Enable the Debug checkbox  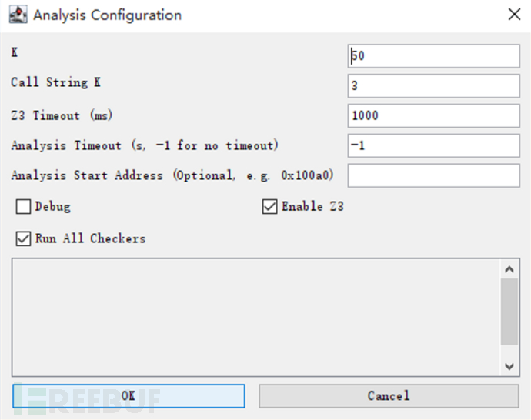click(x=23, y=207)
